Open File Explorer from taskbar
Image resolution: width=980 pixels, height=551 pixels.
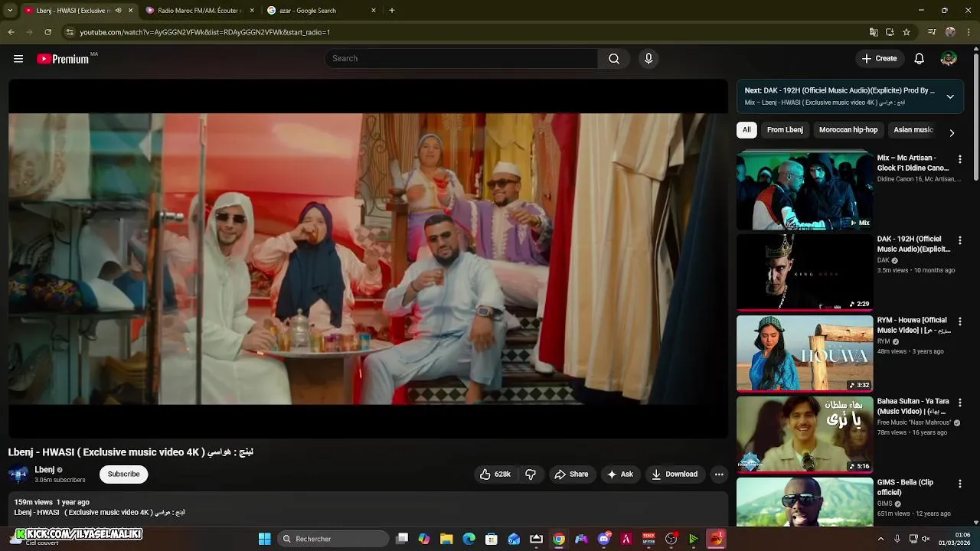(446, 539)
